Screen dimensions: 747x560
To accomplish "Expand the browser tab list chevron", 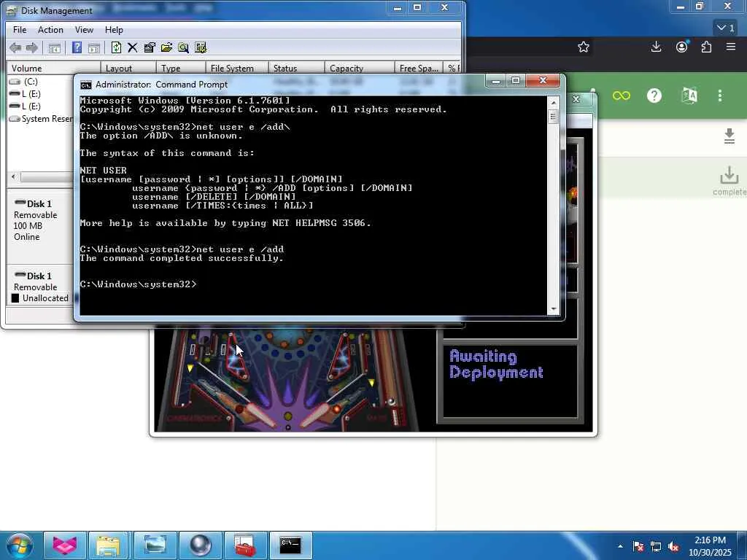I will tap(726, 28).
